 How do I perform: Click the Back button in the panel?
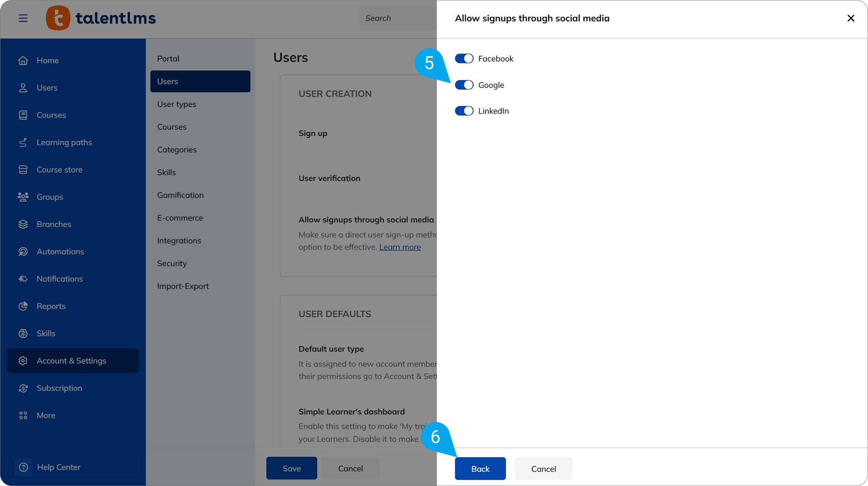click(480, 469)
